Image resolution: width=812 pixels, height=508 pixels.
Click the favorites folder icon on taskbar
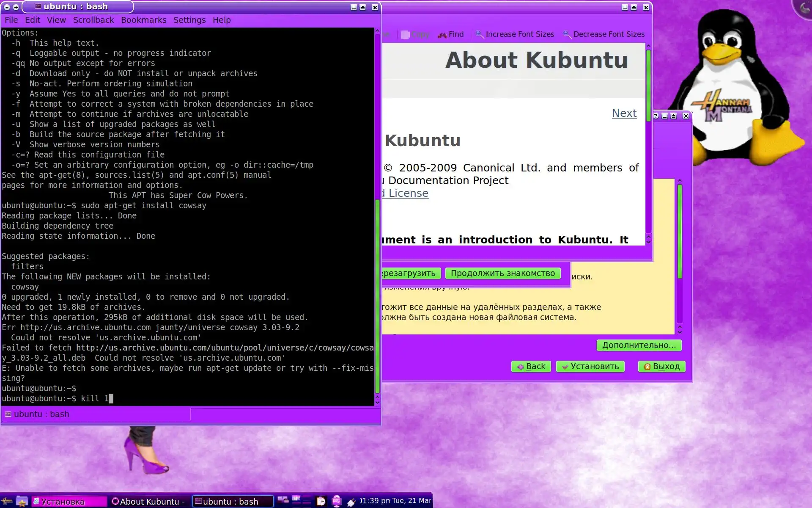(22, 501)
